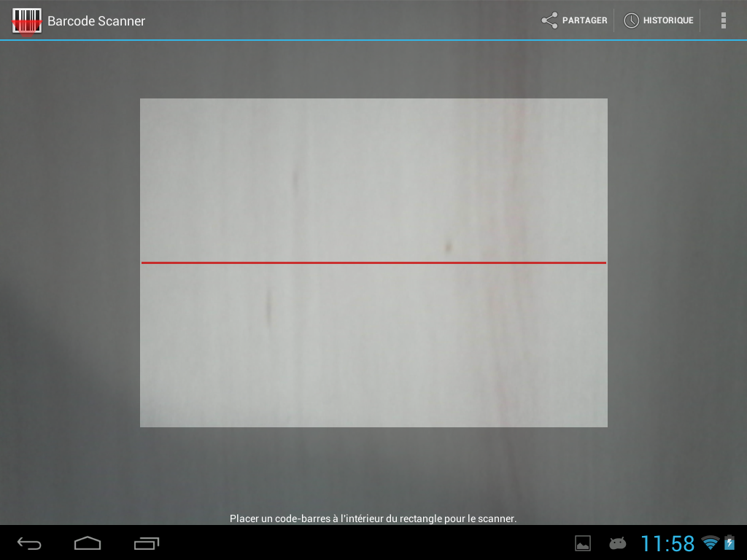The width and height of the screenshot is (747, 560).
Task: Open the screenshot notification picture icon
Action: coord(583,543)
